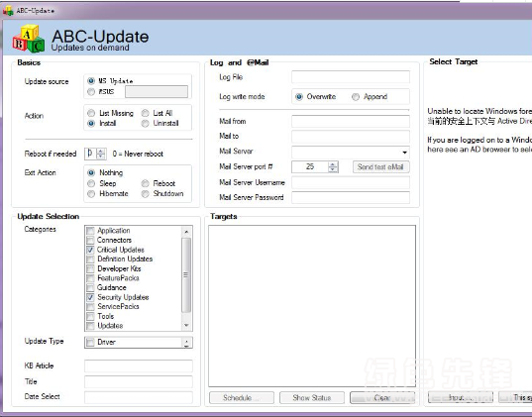Click the KB Article input field
Image resolution: width=532 pixels, height=417 pixels.
click(x=139, y=366)
